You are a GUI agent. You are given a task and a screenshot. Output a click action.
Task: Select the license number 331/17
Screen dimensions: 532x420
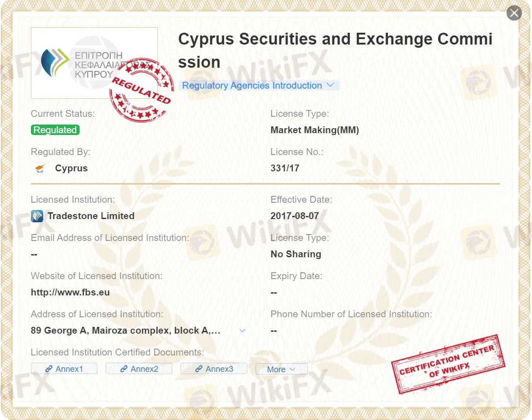click(x=285, y=168)
